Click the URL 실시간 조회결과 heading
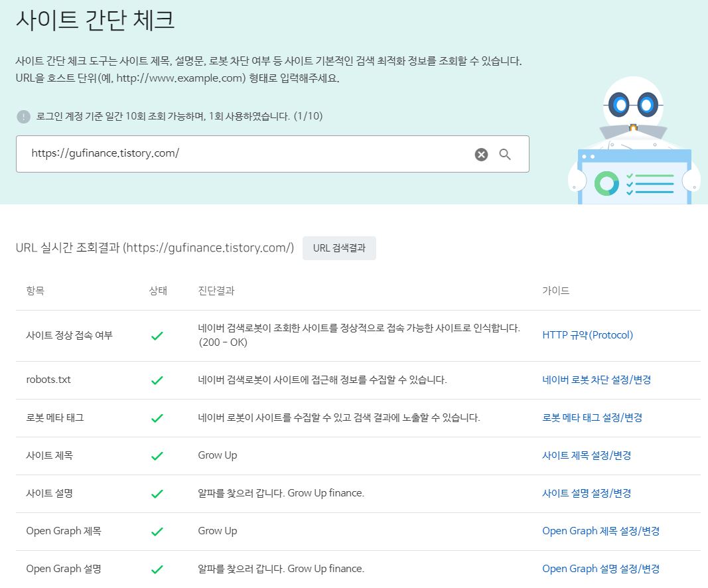Image resolution: width=708 pixels, height=588 pixels. (x=155, y=248)
